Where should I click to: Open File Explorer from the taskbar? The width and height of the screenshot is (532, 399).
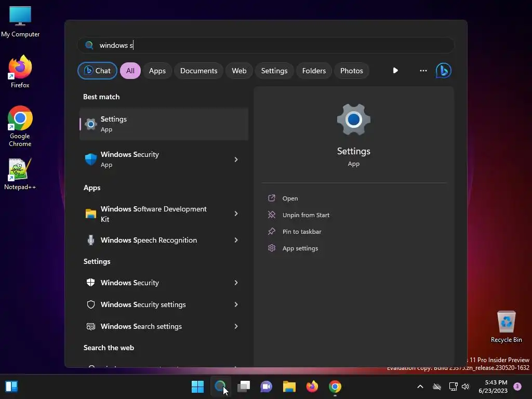pos(289,387)
